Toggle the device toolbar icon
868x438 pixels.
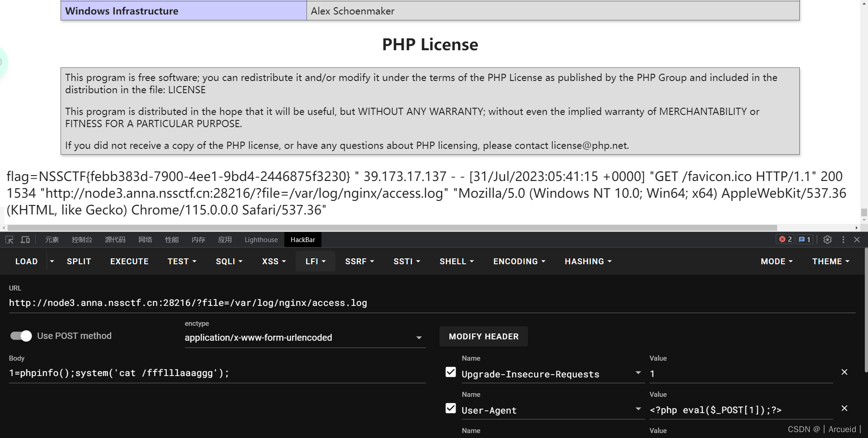tap(25, 240)
